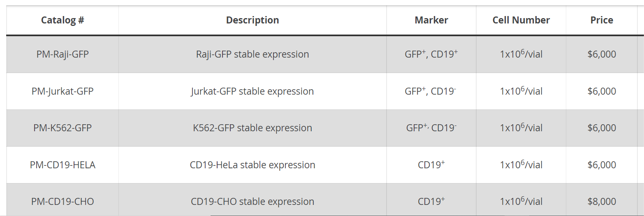Click the Price column header
This screenshot has height=216, width=644.
pos(602,20)
